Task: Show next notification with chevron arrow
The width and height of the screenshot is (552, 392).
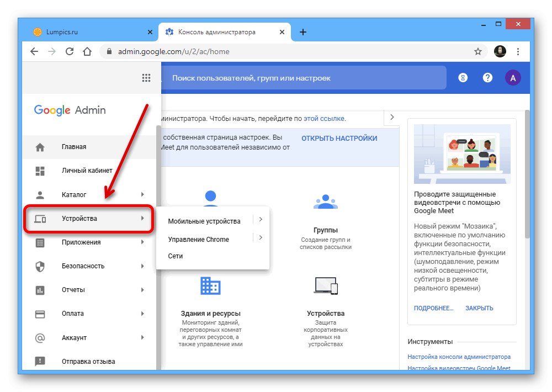Action: (x=392, y=117)
